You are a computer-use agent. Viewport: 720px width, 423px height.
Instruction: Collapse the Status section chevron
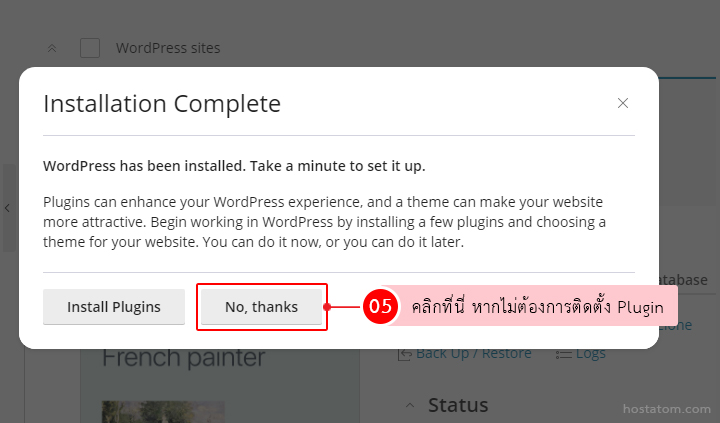click(410, 405)
